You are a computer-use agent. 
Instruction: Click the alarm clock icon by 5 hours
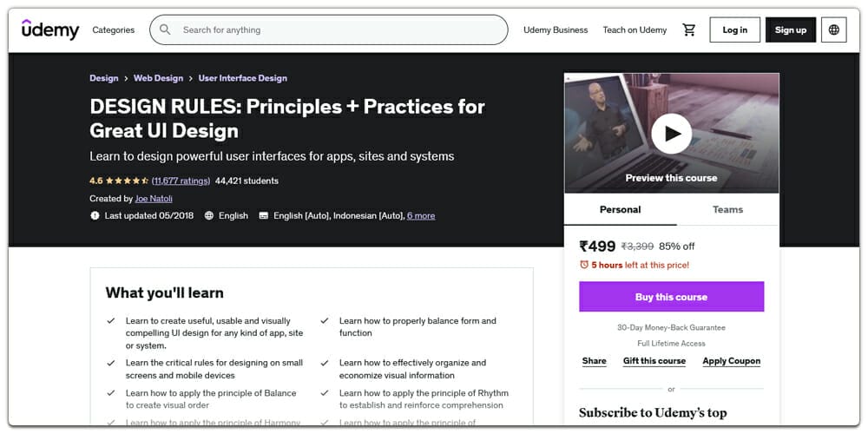(x=584, y=265)
